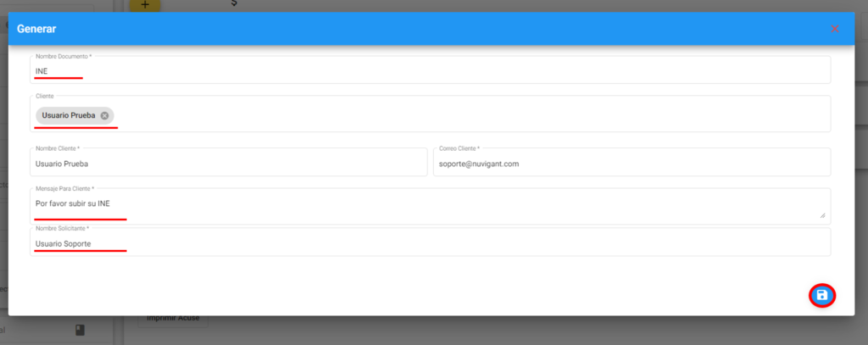Screen dimensions: 868x345
Task: Edit the Nombre Documento field containing INE
Action: (x=430, y=70)
